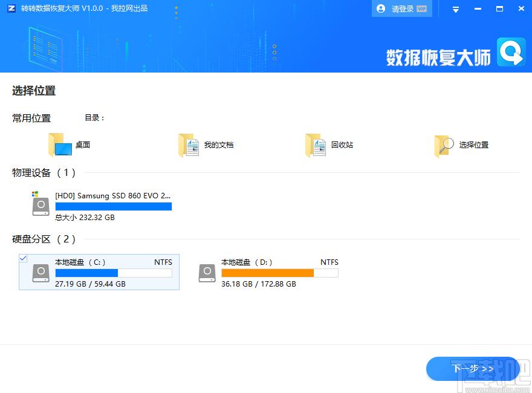Image resolution: width=532 pixels, height=393 pixels.
Task: Click the app logo in title bar
Action: point(11,8)
